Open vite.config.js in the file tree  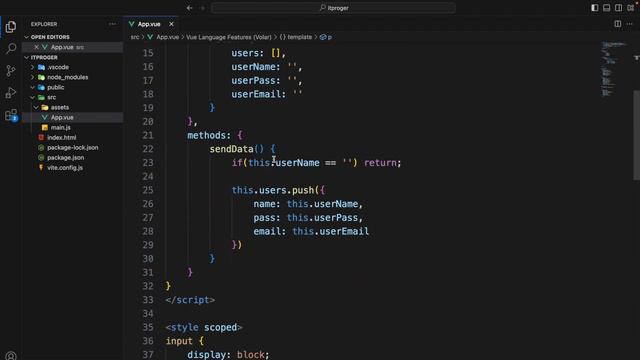click(x=64, y=168)
